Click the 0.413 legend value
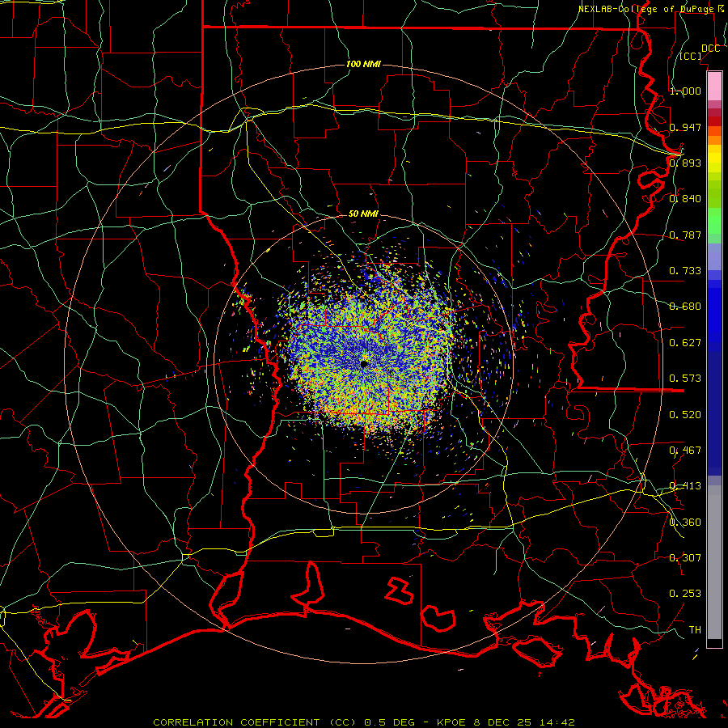This screenshot has width=728, height=728. (x=685, y=486)
